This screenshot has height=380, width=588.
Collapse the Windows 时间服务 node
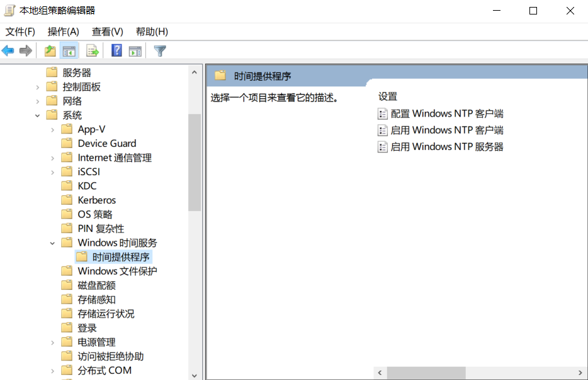tap(52, 243)
